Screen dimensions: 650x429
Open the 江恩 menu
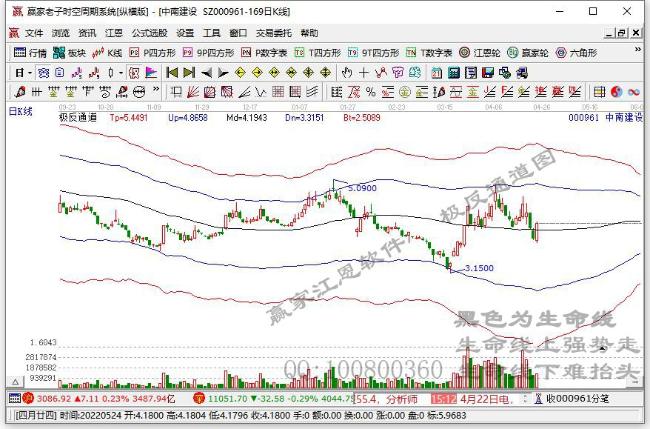pos(114,33)
